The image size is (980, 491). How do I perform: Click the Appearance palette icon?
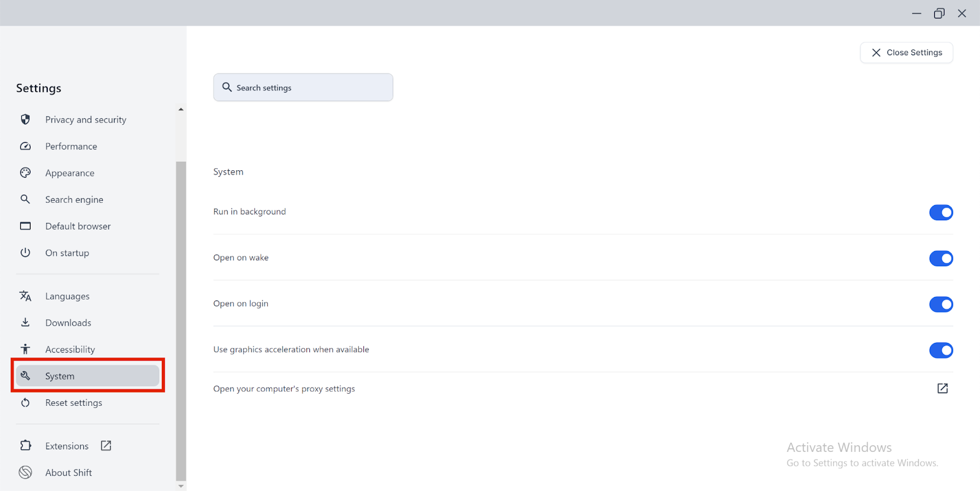tap(25, 173)
